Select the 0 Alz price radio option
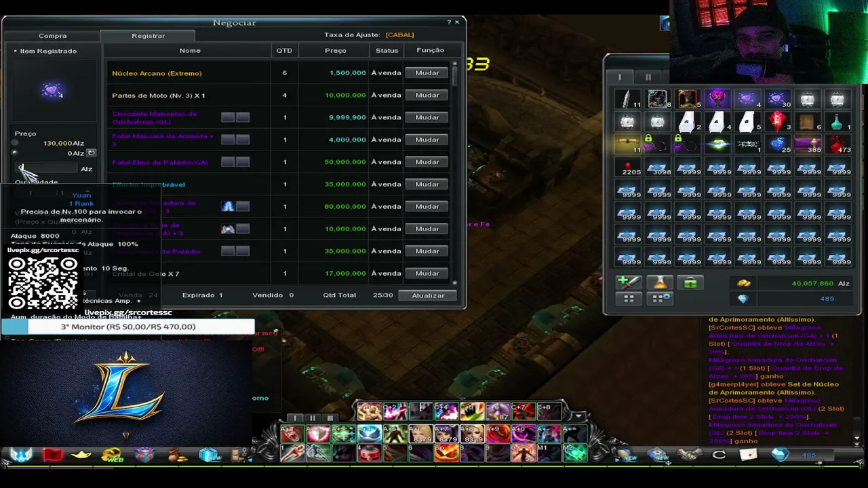 pos(16,153)
